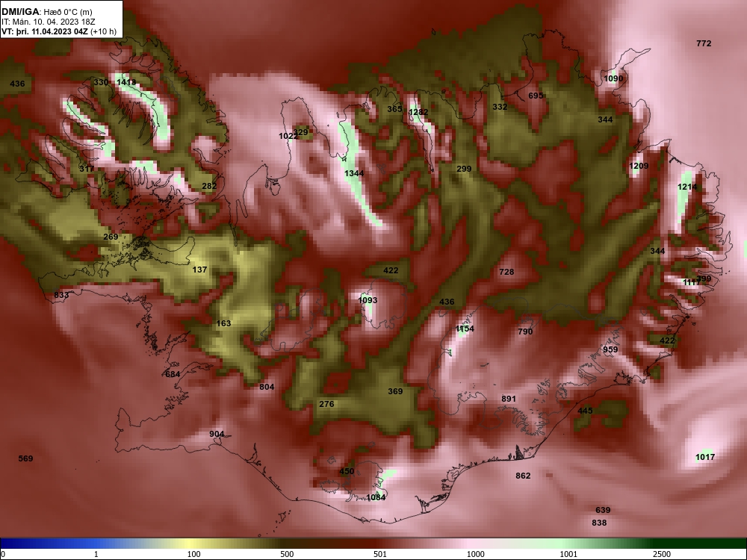Click the 163 height label

point(223,324)
